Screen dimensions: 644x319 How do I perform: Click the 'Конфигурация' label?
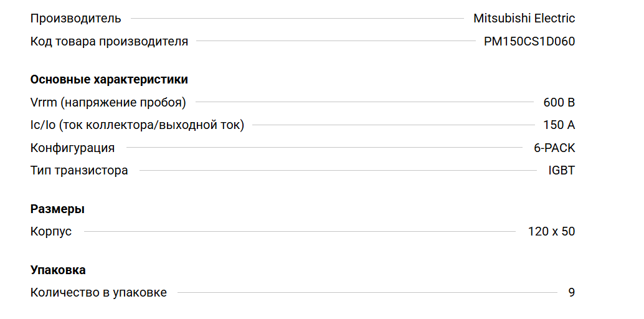72,148
